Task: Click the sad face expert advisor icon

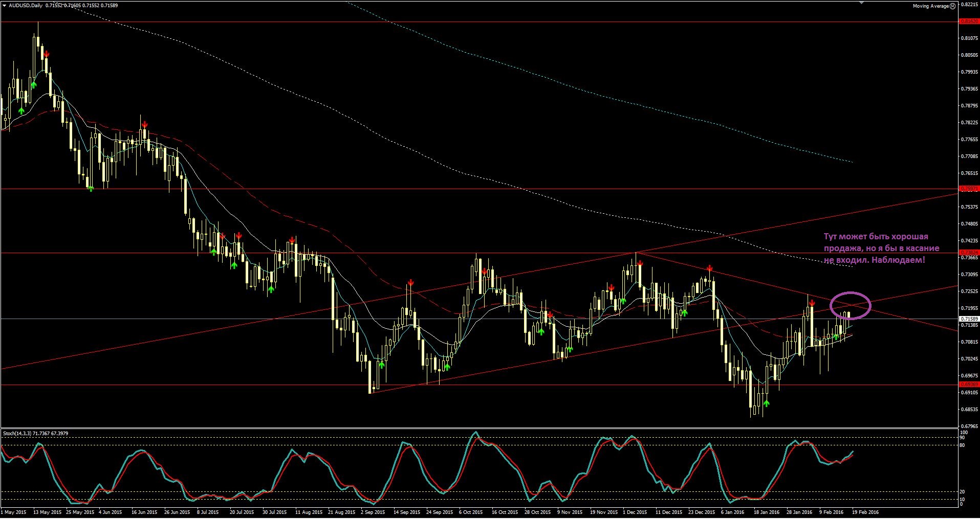Action: click(952, 6)
